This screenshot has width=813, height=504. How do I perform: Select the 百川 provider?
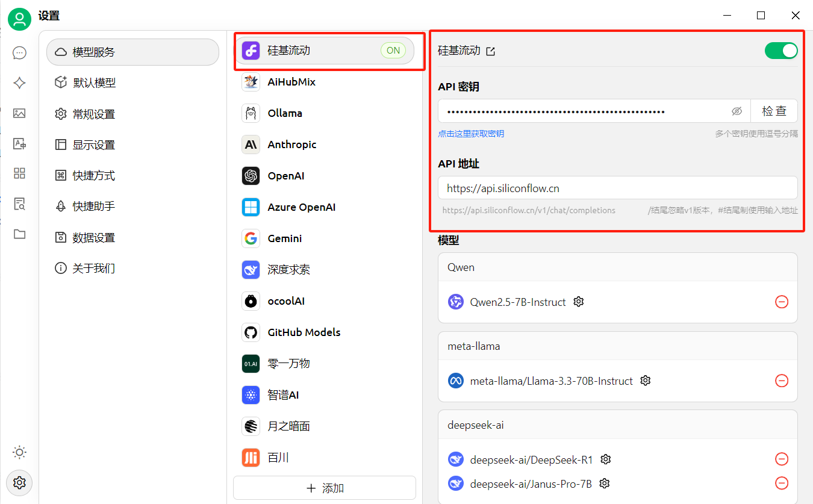325,458
